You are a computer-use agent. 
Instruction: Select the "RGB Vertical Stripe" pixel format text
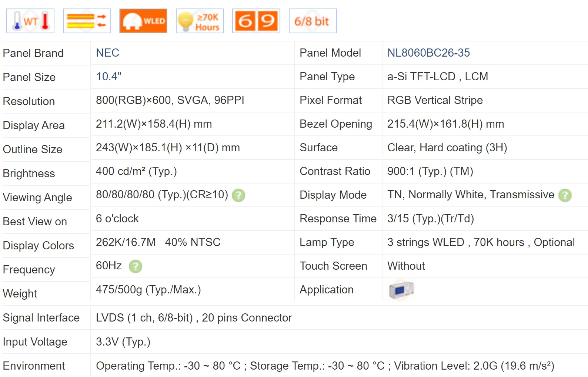pyautogui.click(x=435, y=100)
